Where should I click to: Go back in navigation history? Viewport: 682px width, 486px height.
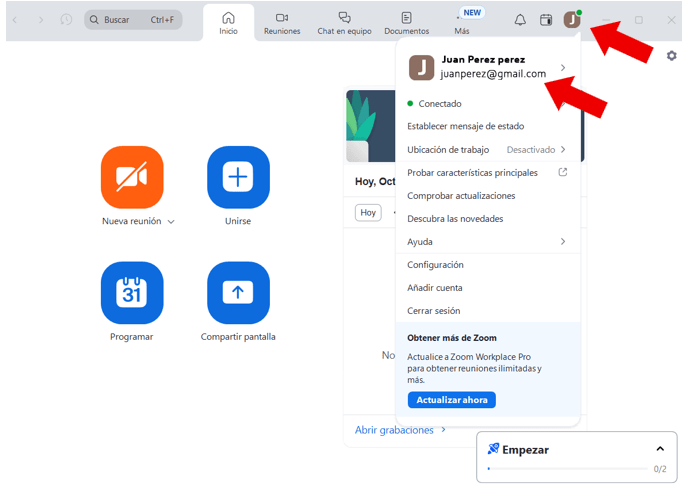point(15,20)
